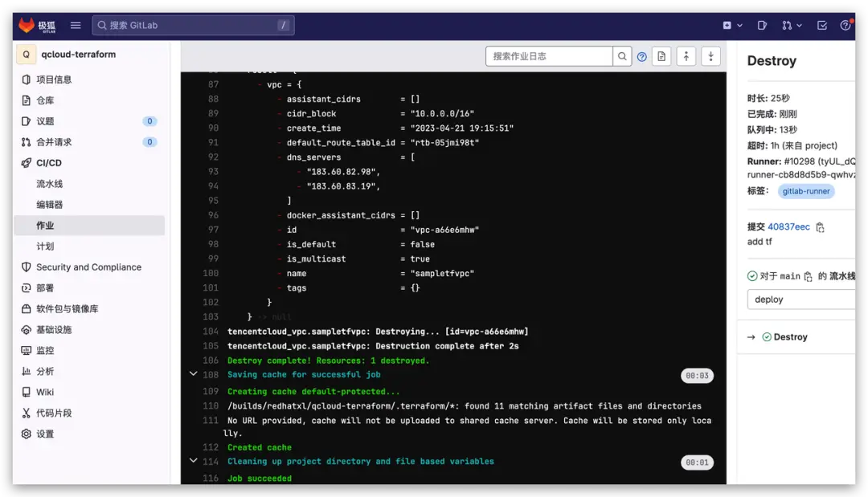The width and height of the screenshot is (868, 497).
Task: Toggle the hamburger main menu
Action: pyautogui.click(x=76, y=26)
